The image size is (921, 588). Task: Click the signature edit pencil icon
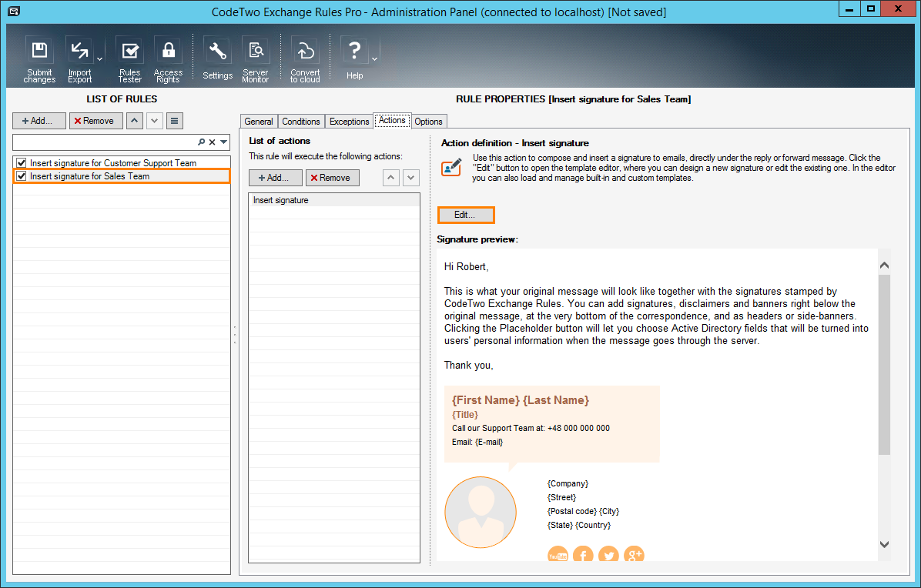point(451,167)
